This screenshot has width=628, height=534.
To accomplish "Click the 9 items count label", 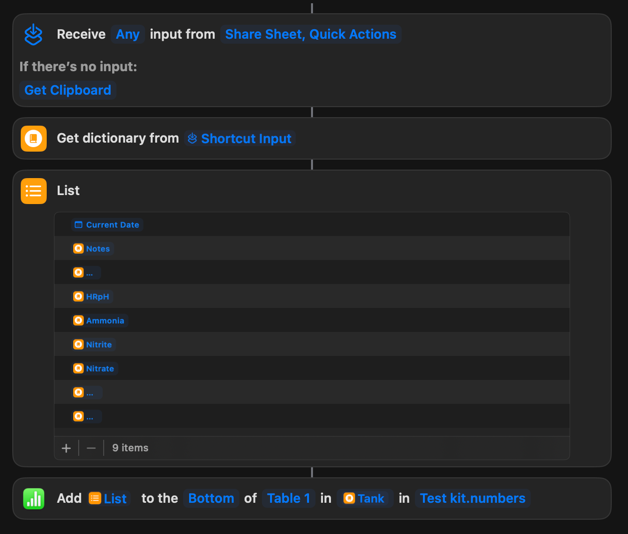I will click(x=130, y=448).
